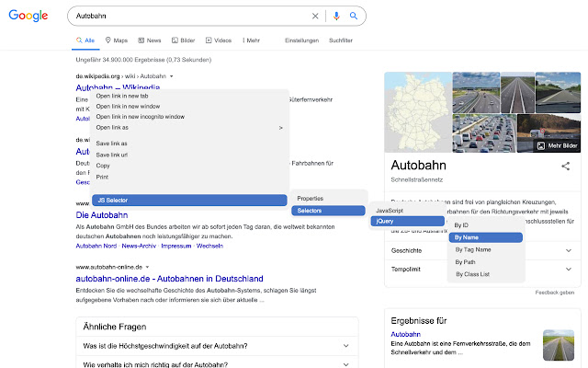This screenshot has width=588, height=368.
Task: Open the Wechseln sitelink
Action: [210, 246]
